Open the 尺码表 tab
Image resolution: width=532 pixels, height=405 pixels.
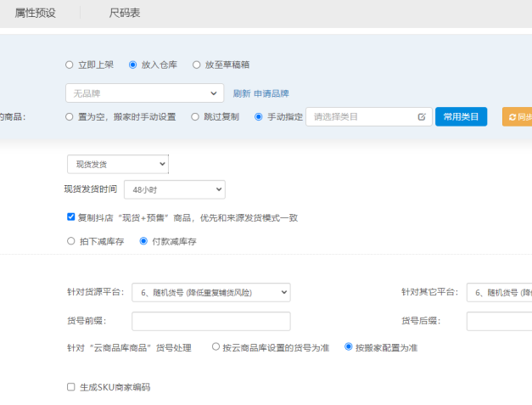coord(125,13)
